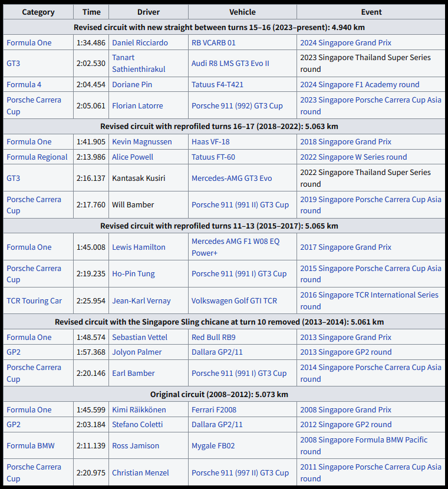Click the Tatuus FT-60 link
The width and height of the screenshot is (448, 489).
click(x=213, y=157)
